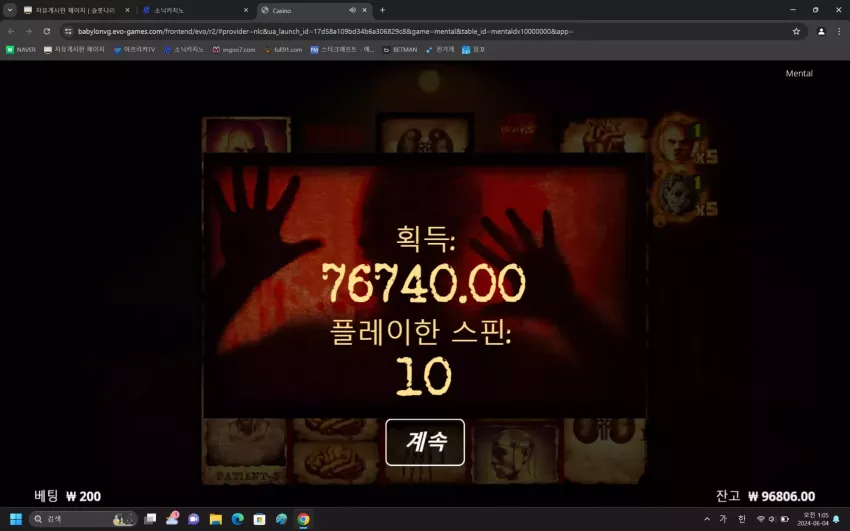
Task: Bookmark this page with the star icon
Action: tap(796, 31)
